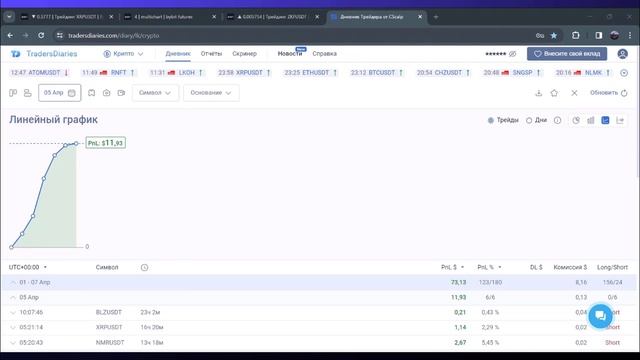Click the video camera icon

coord(121,93)
